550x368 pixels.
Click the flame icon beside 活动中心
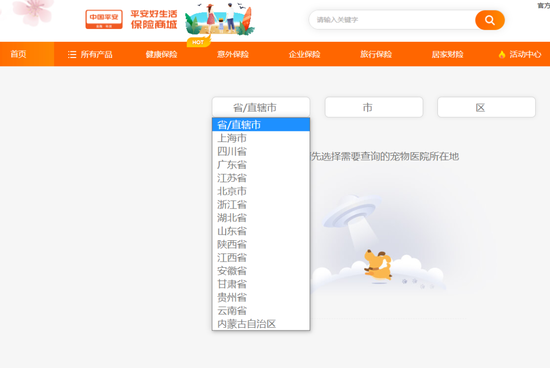pyautogui.click(x=502, y=54)
